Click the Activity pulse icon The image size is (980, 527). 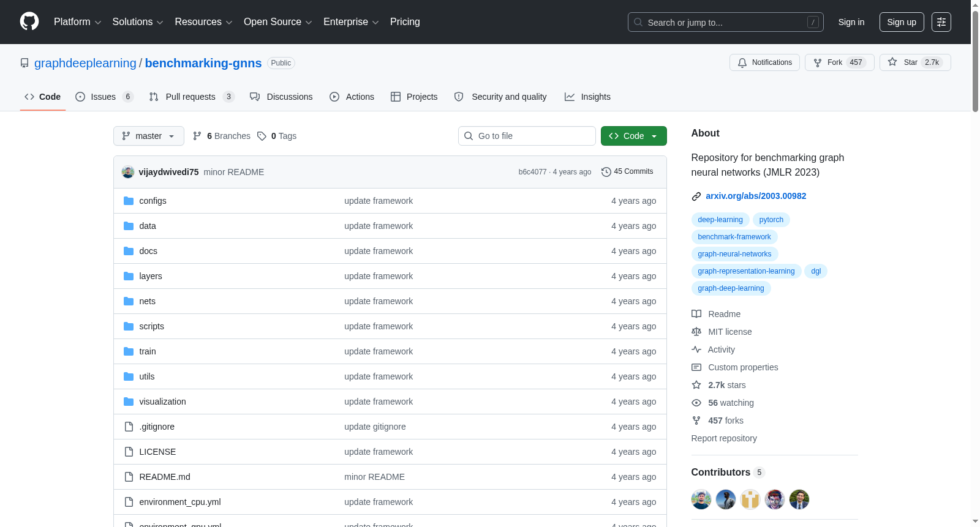coord(696,349)
